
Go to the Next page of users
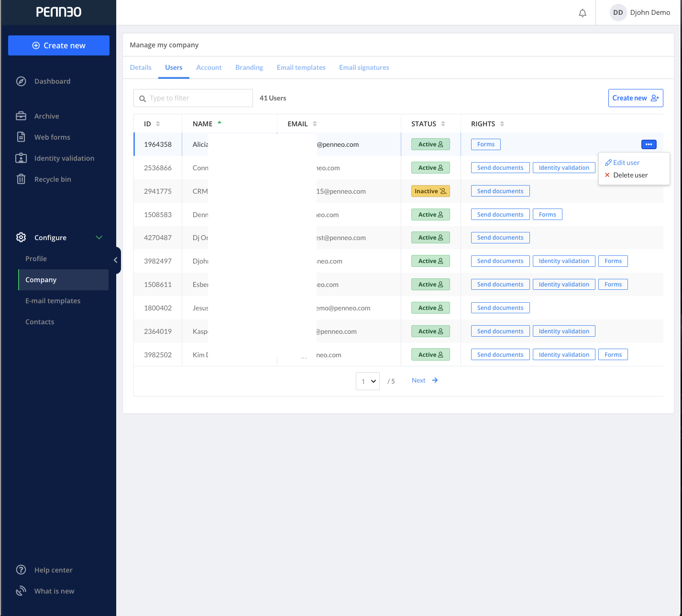tap(425, 381)
